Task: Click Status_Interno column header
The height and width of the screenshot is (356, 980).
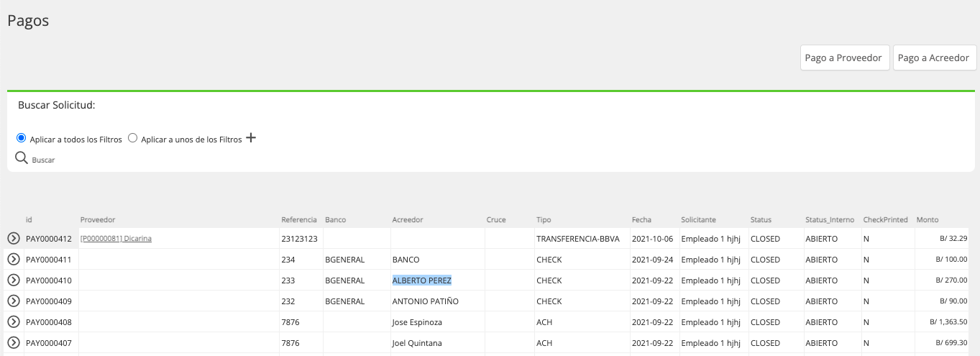Action: click(830, 219)
